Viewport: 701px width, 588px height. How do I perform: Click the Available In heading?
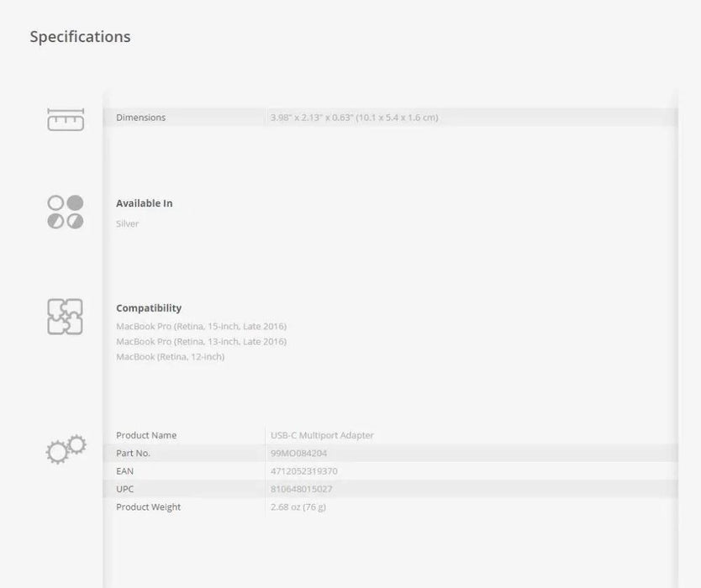[x=144, y=203]
